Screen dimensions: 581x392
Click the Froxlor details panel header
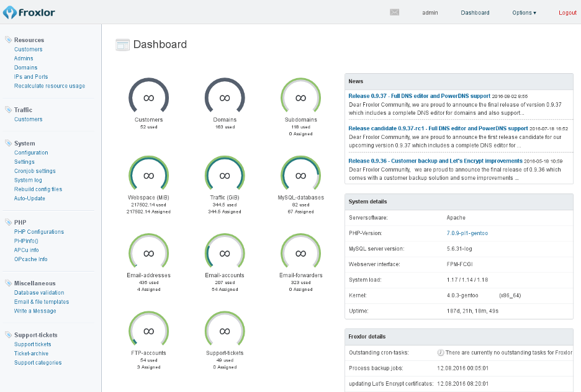point(459,336)
